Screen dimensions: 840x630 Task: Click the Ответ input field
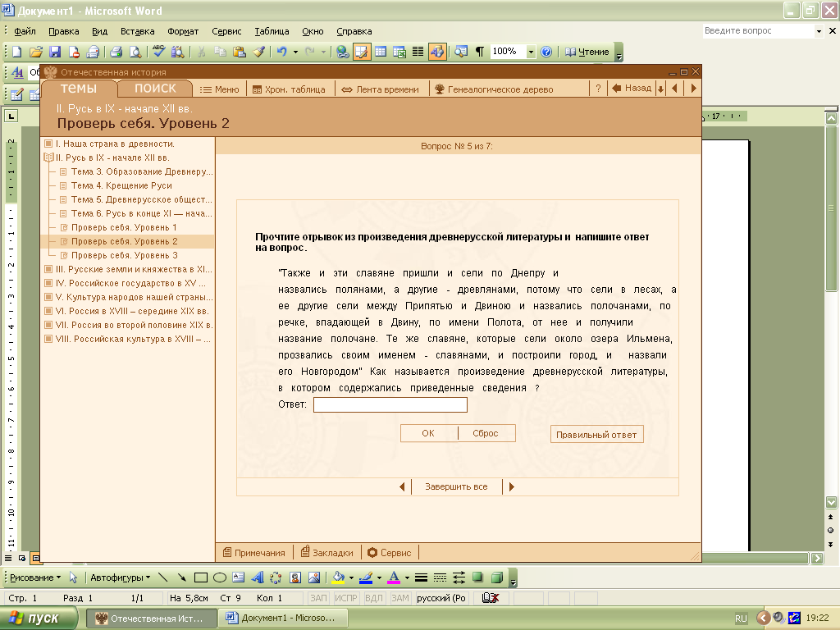390,404
